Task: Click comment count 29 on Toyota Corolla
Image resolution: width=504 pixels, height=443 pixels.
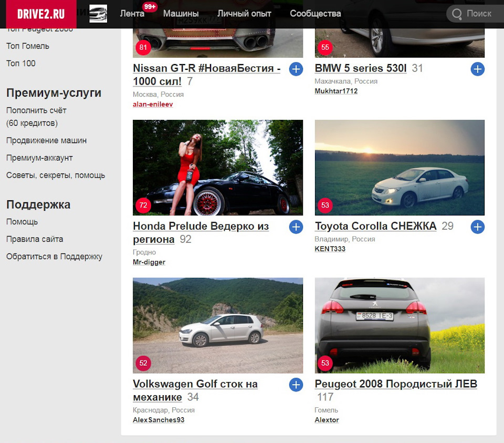Action: [x=448, y=226]
